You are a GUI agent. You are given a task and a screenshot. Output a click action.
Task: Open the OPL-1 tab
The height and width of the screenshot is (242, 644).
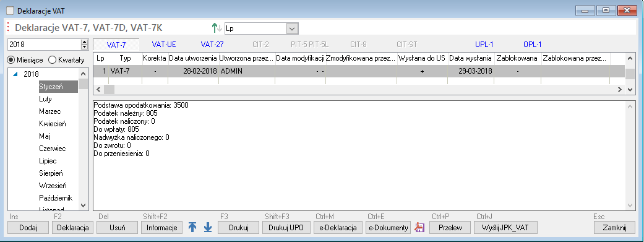pos(532,44)
